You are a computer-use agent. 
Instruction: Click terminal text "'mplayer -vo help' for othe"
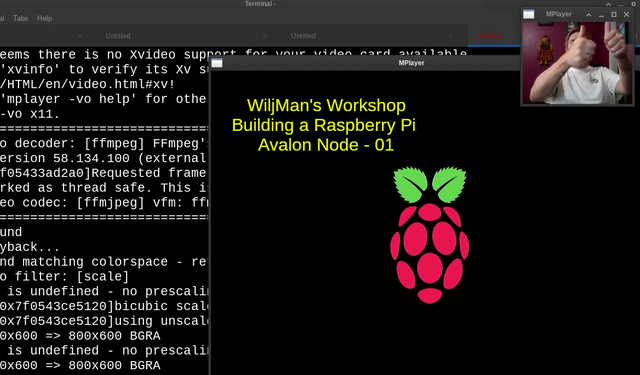coord(103,99)
